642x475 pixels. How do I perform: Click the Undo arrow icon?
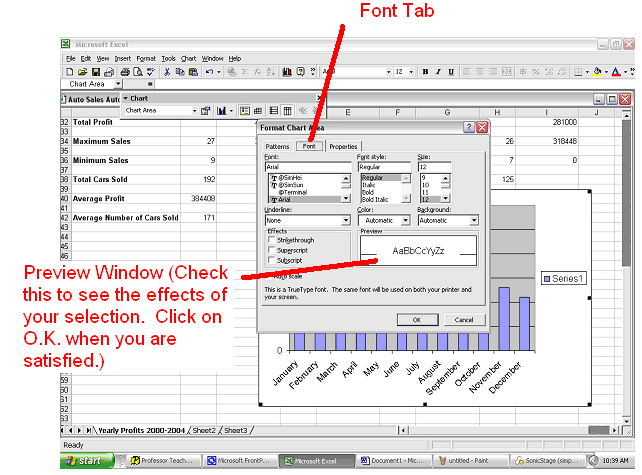pos(209,72)
